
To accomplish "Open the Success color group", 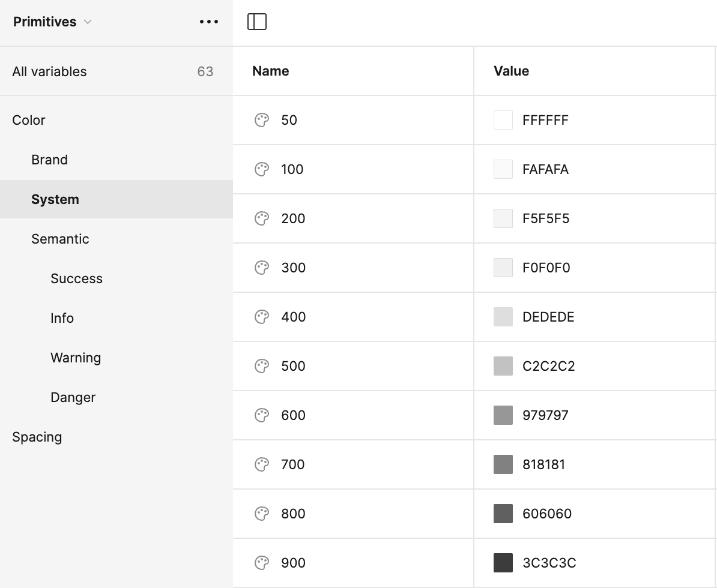I will point(76,278).
